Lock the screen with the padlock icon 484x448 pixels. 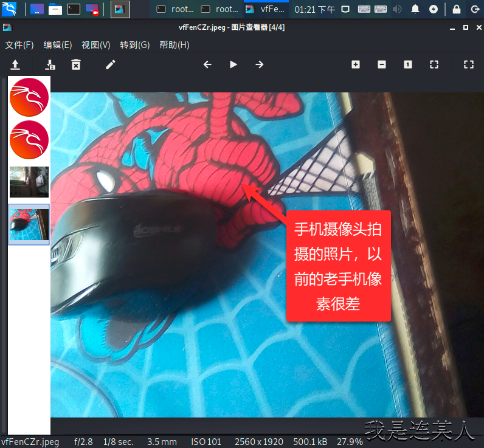coord(457,9)
